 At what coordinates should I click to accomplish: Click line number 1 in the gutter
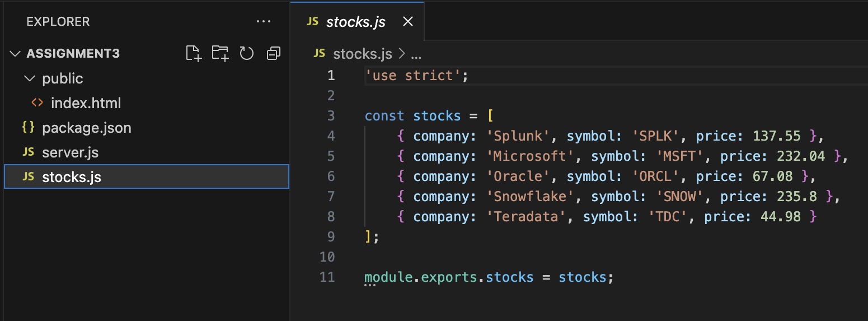point(331,76)
